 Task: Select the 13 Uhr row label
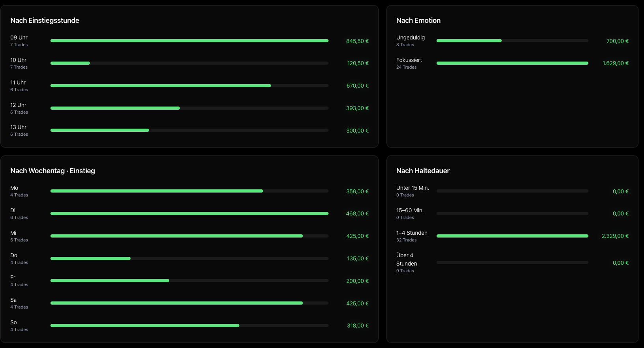pyautogui.click(x=19, y=127)
